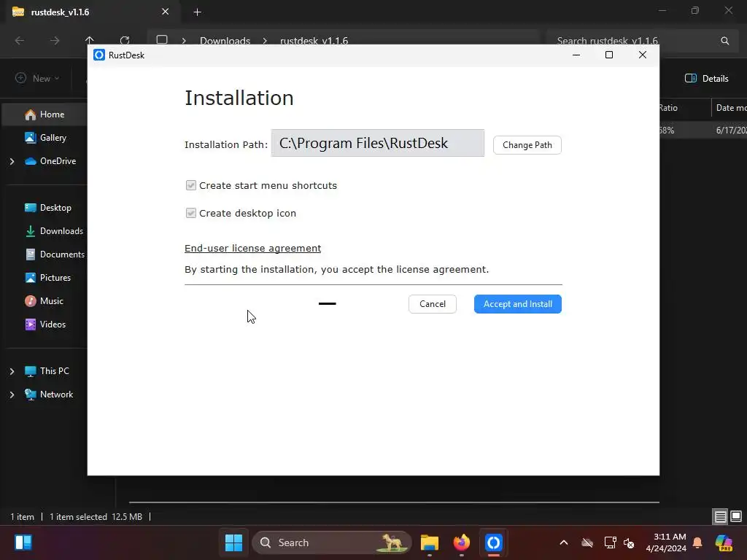Expand the Network tree node
The image size is (747, 560).
coord(12,394)
